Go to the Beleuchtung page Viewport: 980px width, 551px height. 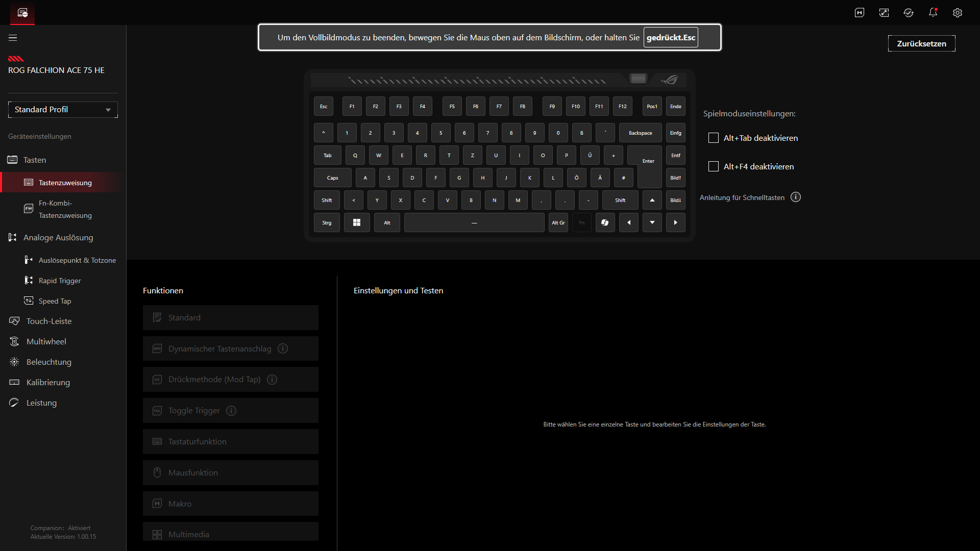49,362
